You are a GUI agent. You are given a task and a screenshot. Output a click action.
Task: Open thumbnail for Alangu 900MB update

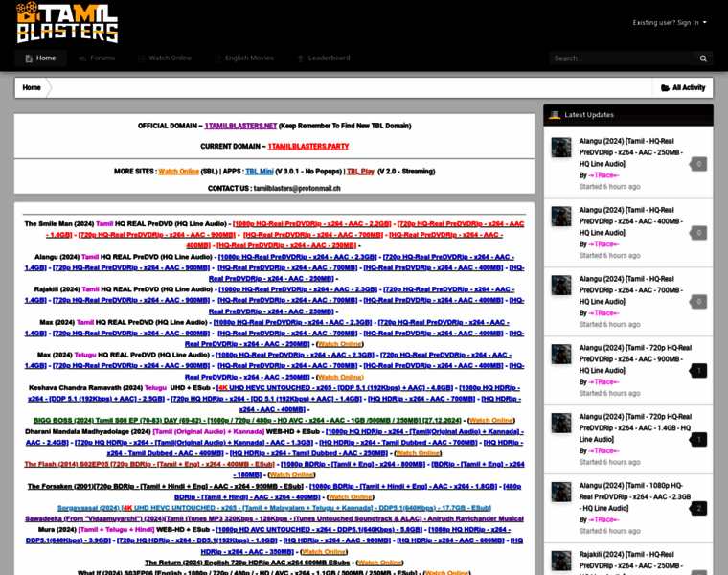(x=561, y=354)
